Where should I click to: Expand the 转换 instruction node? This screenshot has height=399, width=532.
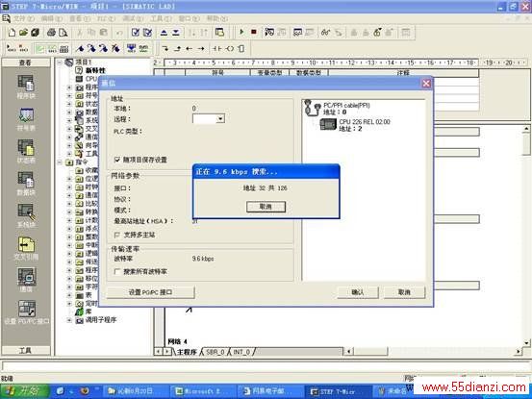click(x=69, y=212)
